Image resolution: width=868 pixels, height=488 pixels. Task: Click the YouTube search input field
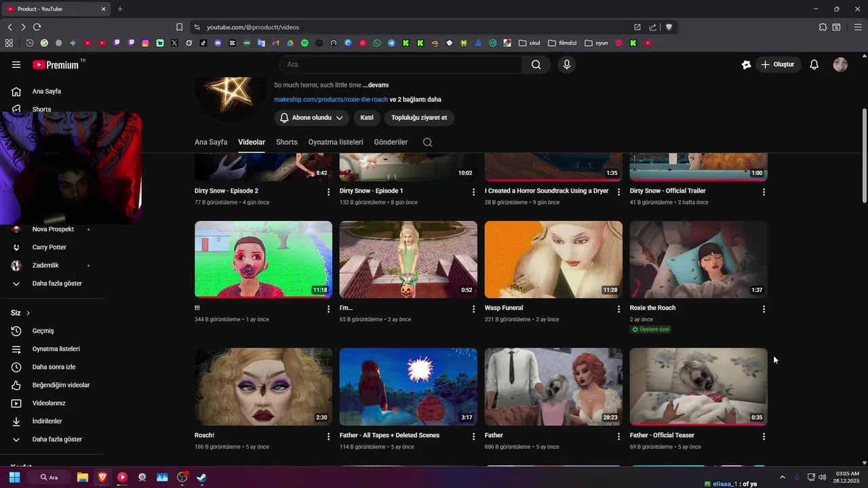tap(401, 64)
